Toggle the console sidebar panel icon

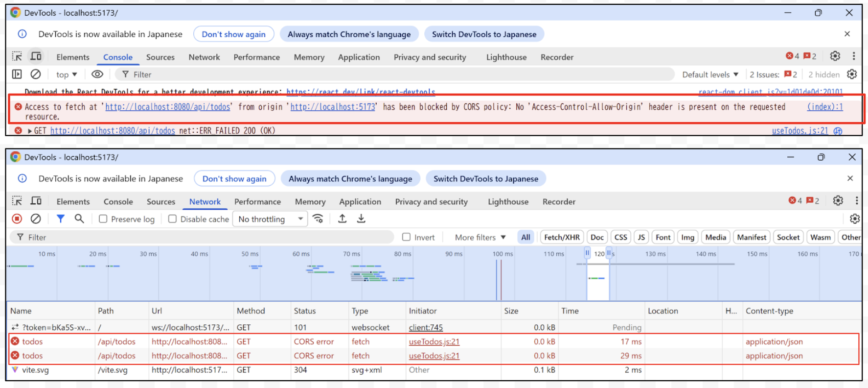click(17, 74)
